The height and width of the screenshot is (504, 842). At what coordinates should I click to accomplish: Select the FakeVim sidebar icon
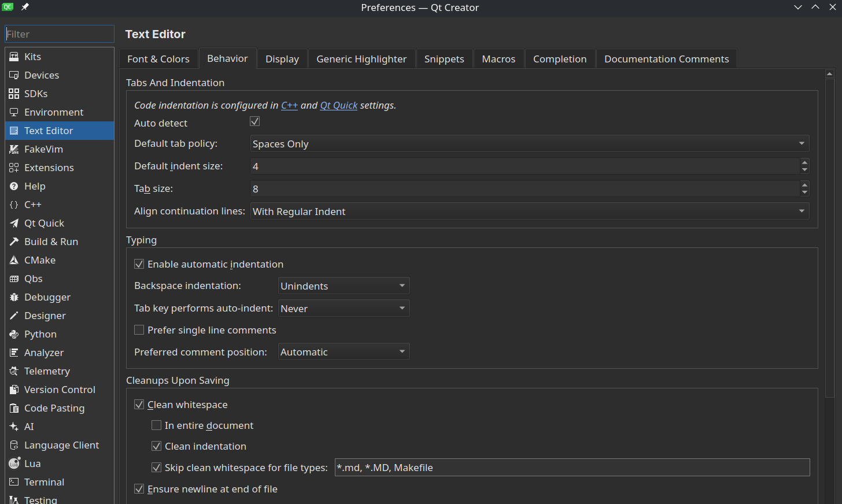click(x=14, y=149)
